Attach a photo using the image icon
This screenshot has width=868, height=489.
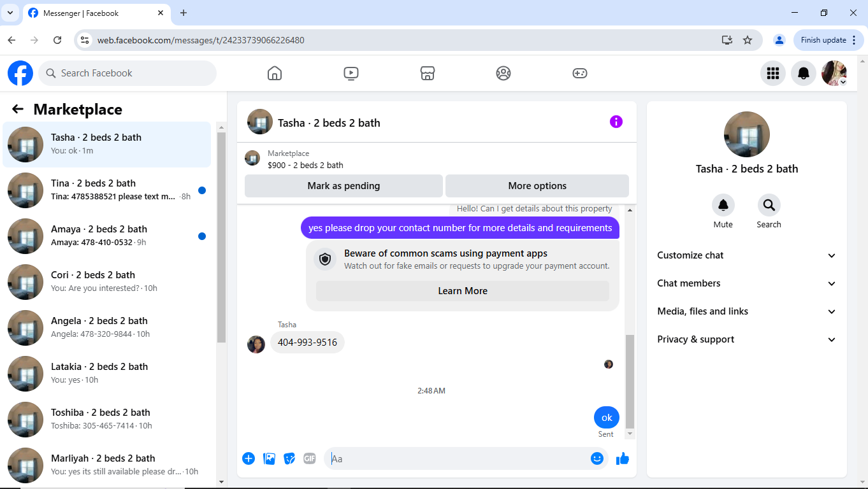pos(269,458)
